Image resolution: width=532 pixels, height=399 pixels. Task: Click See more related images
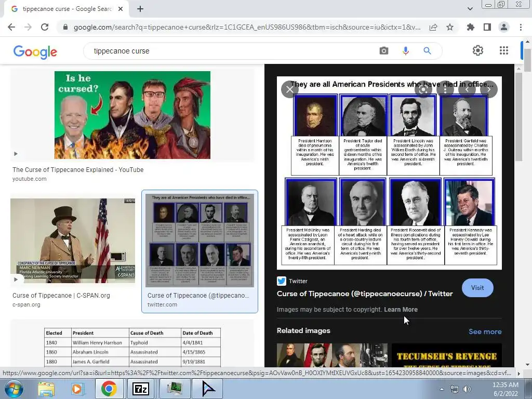coord(485,331)
